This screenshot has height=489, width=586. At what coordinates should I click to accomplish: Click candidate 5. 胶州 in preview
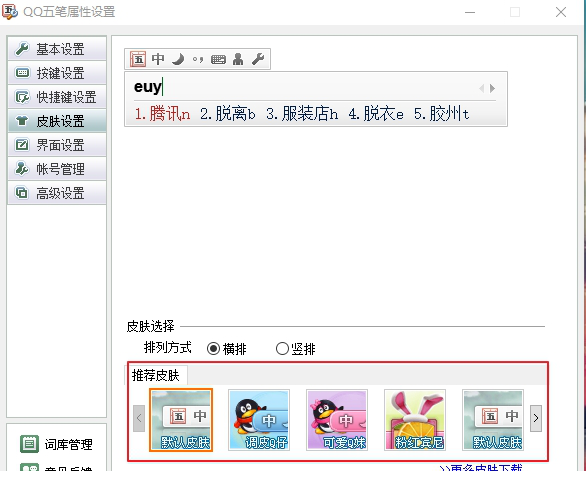(441, 114)
